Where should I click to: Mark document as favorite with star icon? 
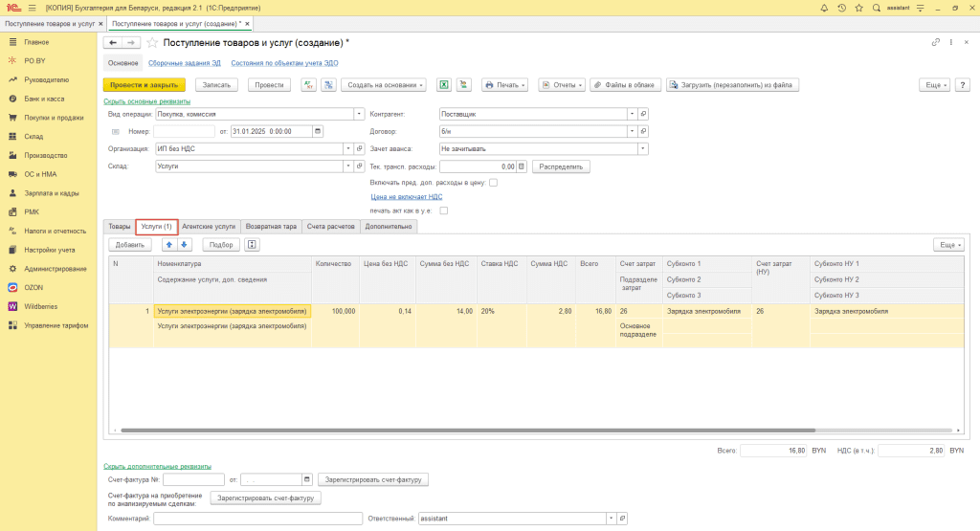(x=152, y=43)
